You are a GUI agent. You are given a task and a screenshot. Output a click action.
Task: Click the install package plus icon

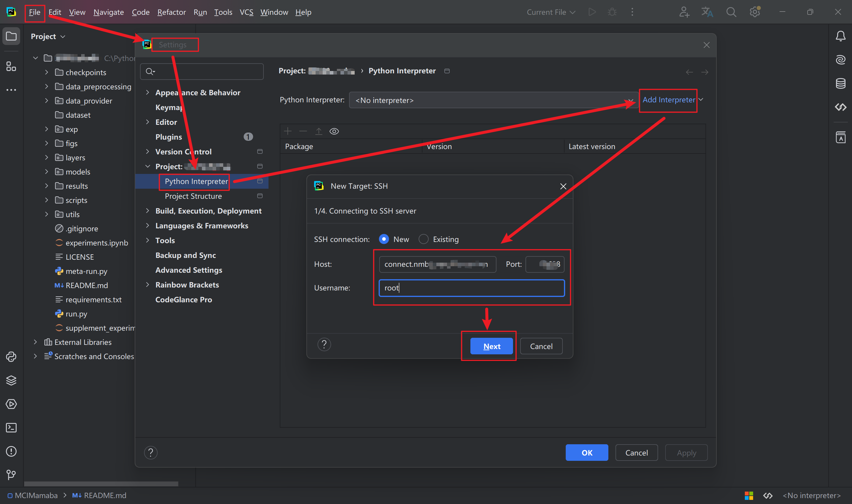287,131
